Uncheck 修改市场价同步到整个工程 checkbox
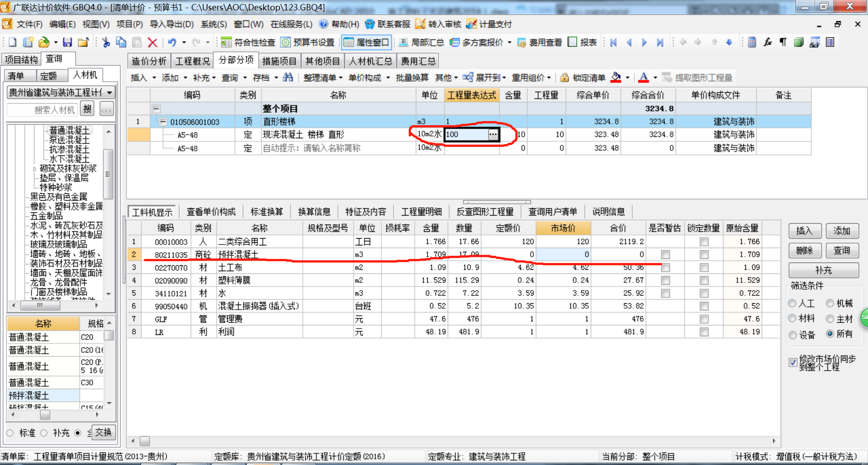Screen dimensions: 868x465 793,362
